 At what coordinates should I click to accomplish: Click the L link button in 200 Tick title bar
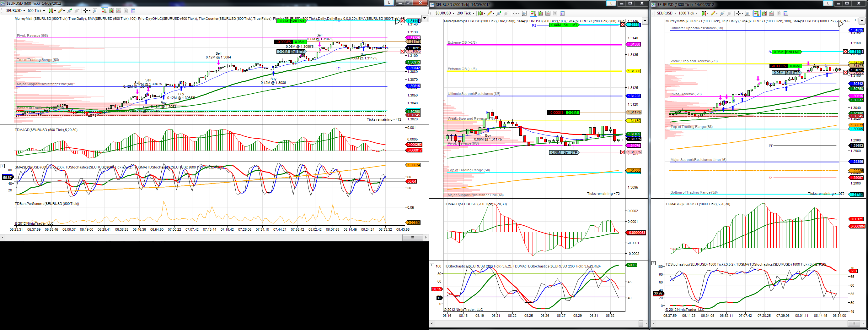(x=611, y=3)
